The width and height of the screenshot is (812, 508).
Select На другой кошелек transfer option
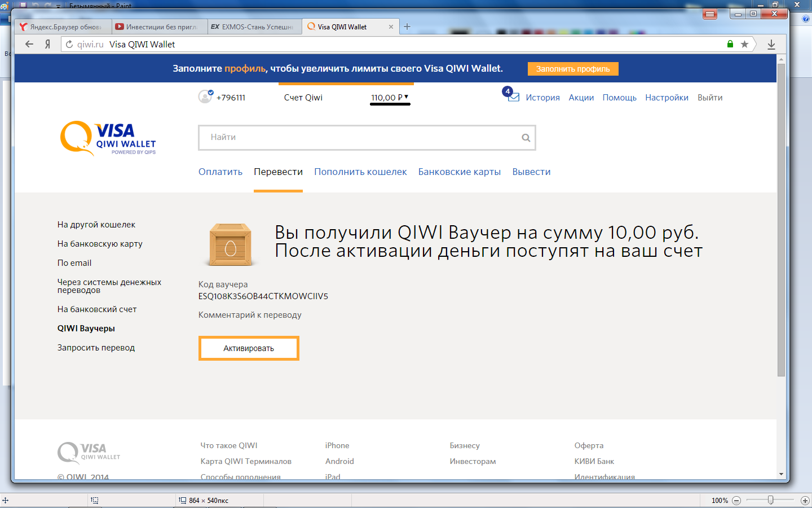[x=96, y=225]
